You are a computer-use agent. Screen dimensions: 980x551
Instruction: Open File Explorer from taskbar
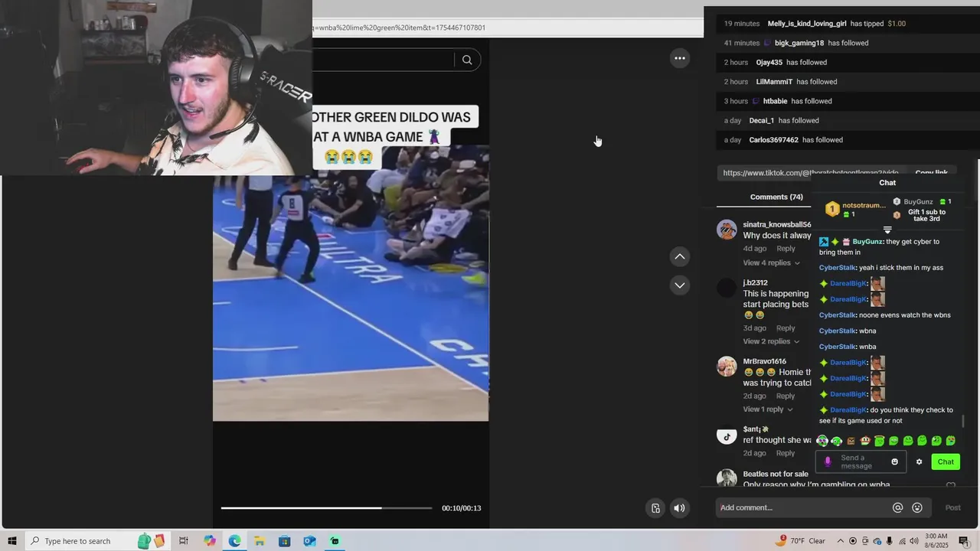[x=260, y=541]
